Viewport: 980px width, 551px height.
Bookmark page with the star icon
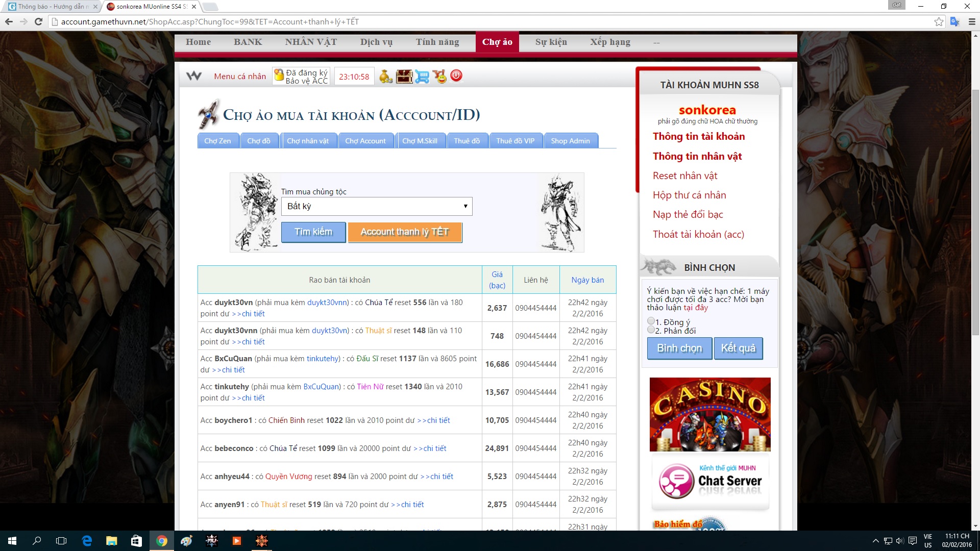(x=939, y=21)
